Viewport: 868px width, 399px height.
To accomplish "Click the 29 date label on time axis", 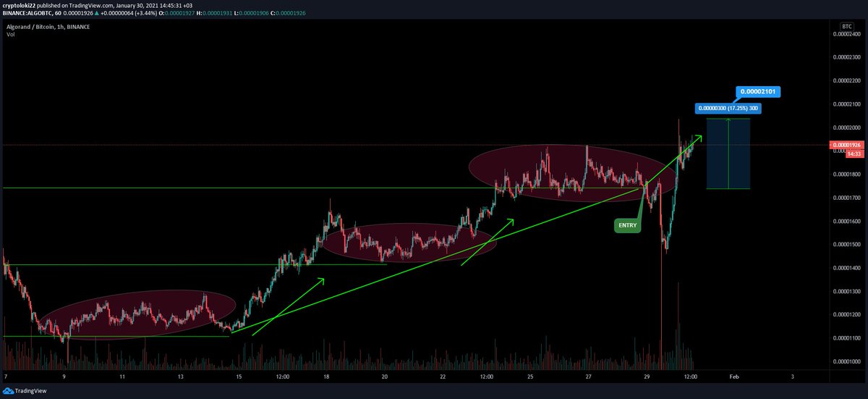I will 647,377.
